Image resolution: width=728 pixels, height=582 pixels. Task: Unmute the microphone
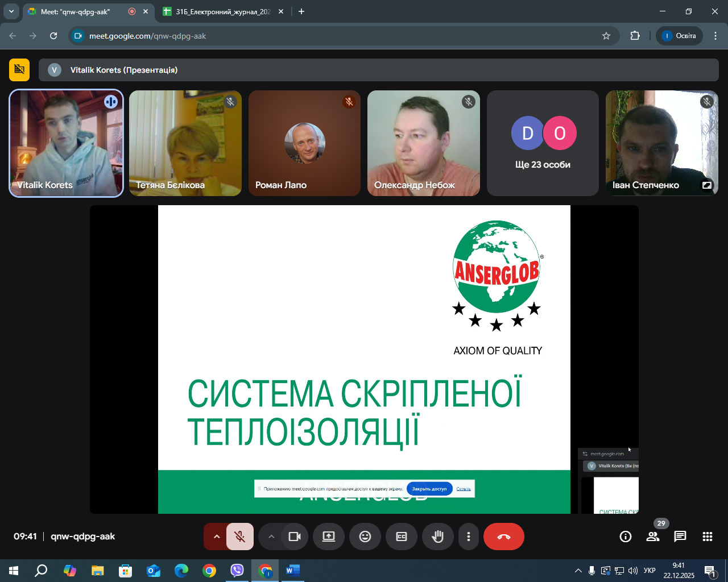(x=240, y=537)
